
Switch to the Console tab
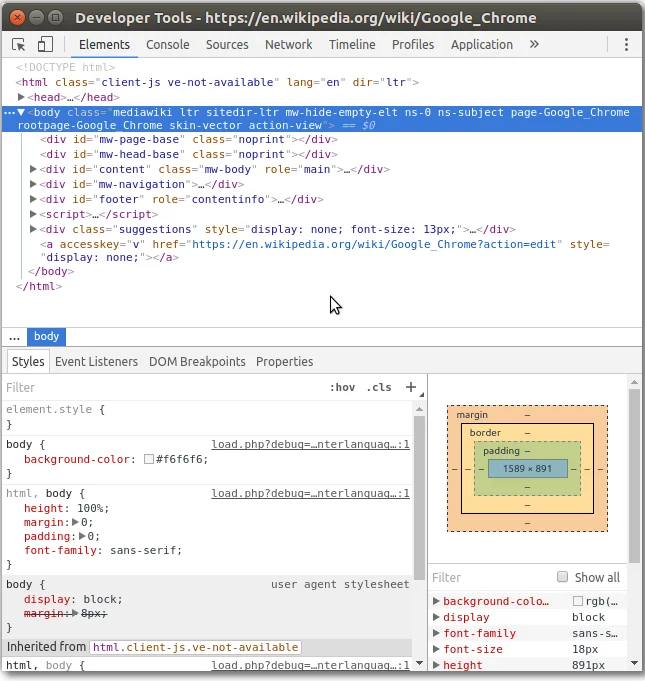[x=168, y=44]
